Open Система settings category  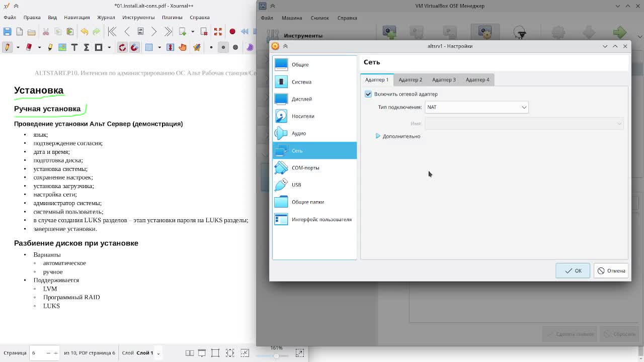pos(314,82)
